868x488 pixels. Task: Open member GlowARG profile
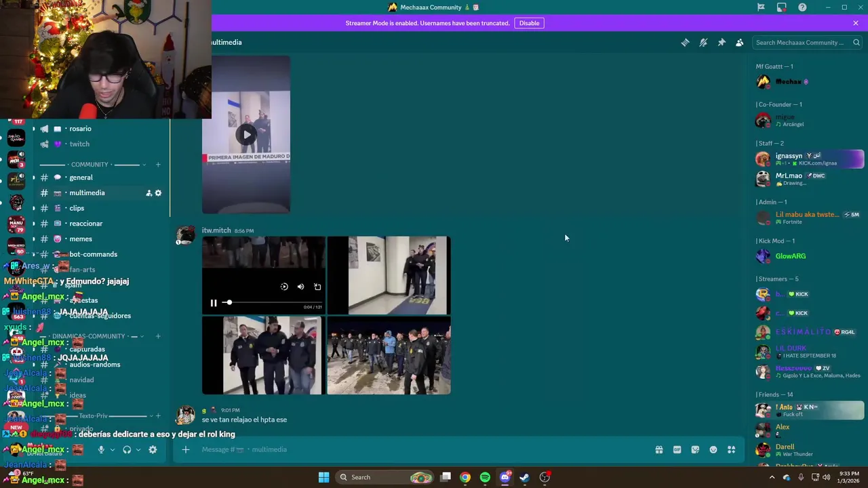(808, 256)
